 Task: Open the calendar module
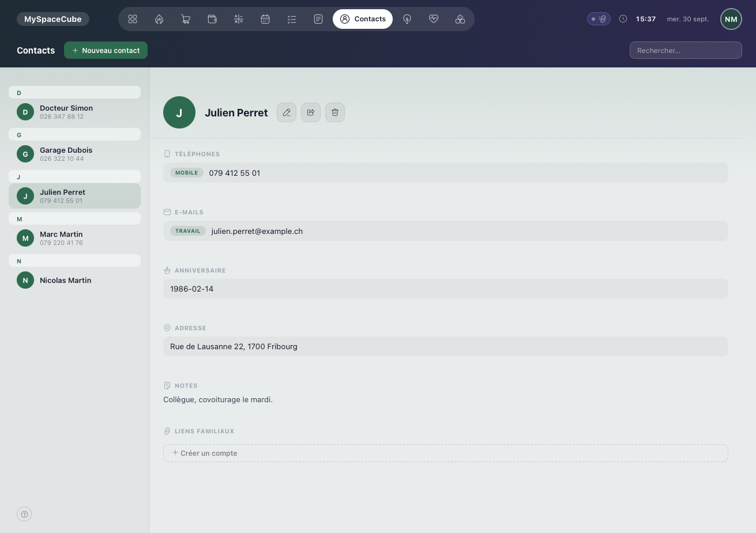coord(265,19)
